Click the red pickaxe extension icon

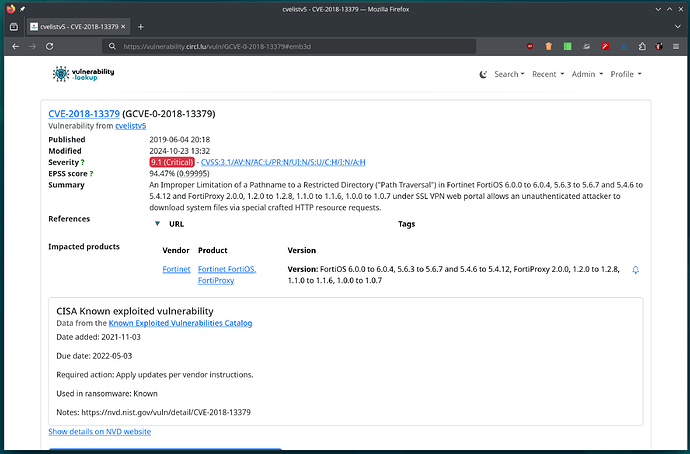[x=605, y=46]
